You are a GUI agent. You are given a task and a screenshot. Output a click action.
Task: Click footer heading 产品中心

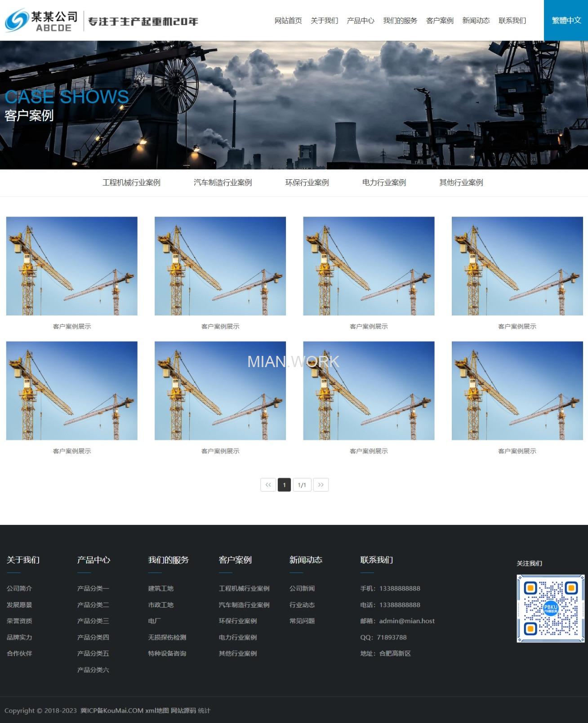coord(94,560)
